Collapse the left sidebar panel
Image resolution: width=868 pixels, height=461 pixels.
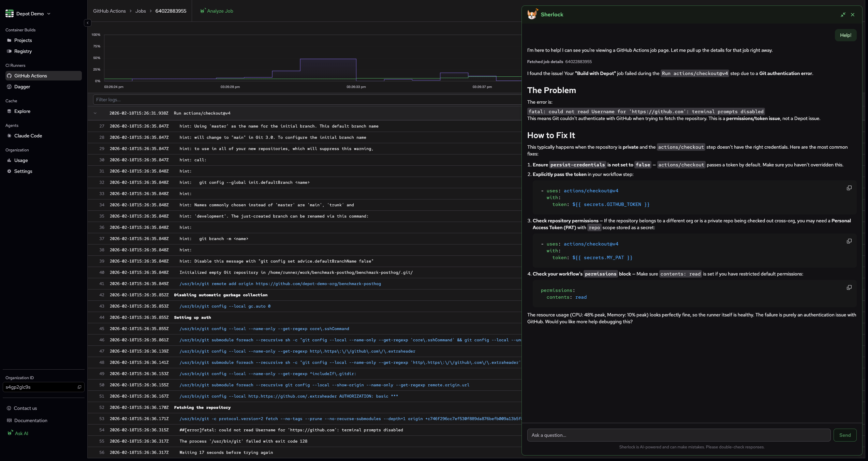pyautogui.click(x=87, y=23)
